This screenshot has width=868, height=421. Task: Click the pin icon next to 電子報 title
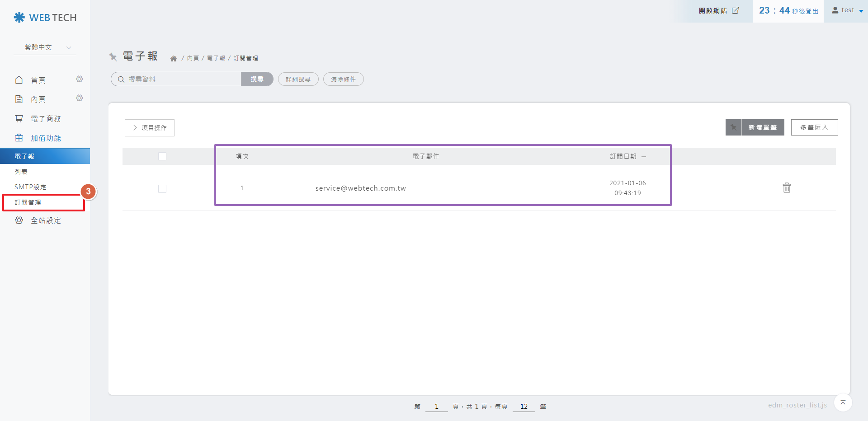(113, 56)
